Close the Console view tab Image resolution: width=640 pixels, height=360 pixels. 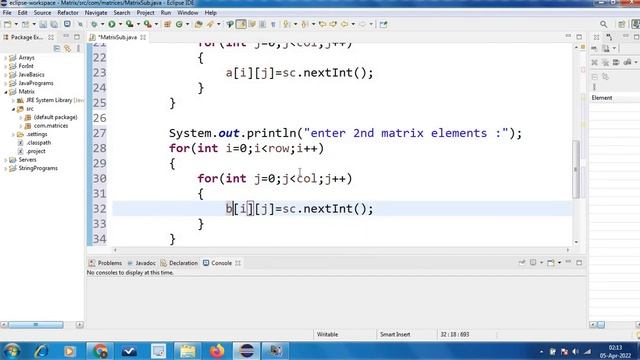(x=238, y=263)
